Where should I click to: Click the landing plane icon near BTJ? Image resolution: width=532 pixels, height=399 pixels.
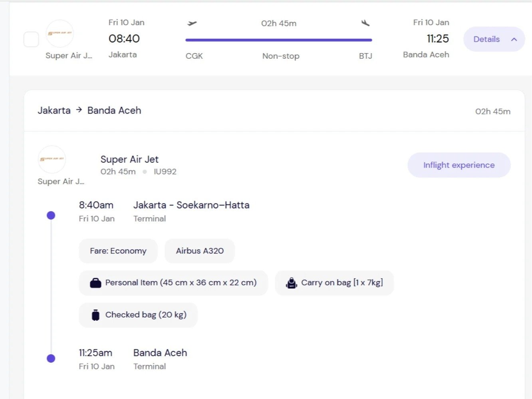(365, 23)
